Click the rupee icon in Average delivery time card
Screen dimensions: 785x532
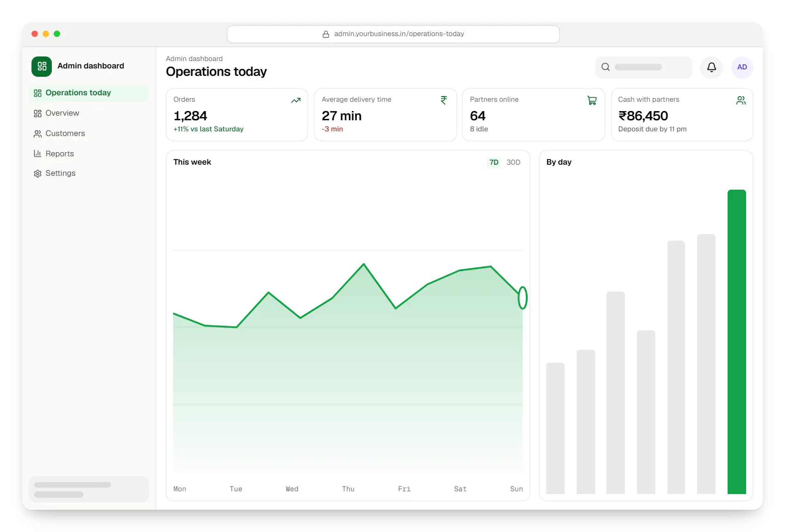click(444, 100)
